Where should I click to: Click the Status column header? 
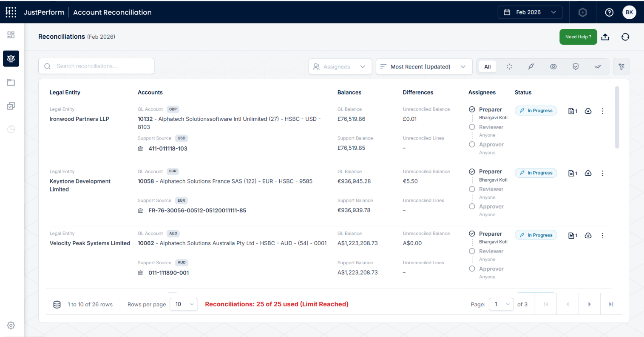[523, 92]
